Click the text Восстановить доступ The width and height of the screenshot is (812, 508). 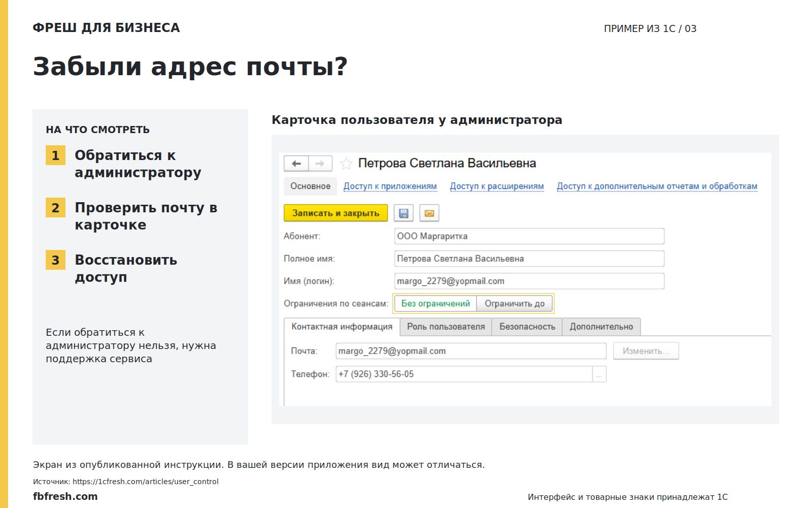126,269
